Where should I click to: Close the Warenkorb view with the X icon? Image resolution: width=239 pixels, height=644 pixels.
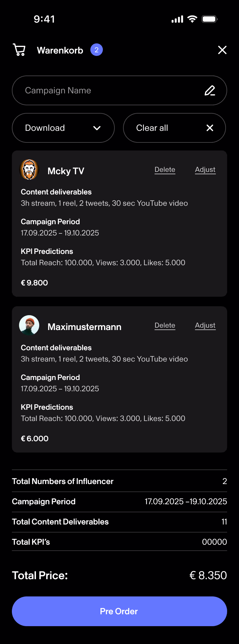222,50
